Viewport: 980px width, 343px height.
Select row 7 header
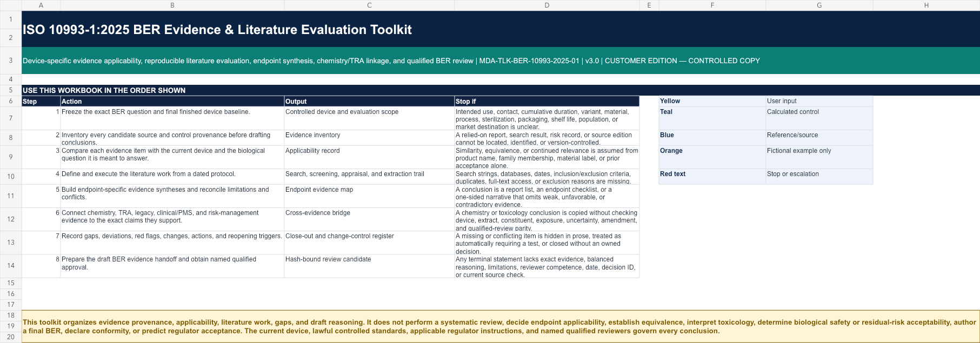[x=11, y=118]
